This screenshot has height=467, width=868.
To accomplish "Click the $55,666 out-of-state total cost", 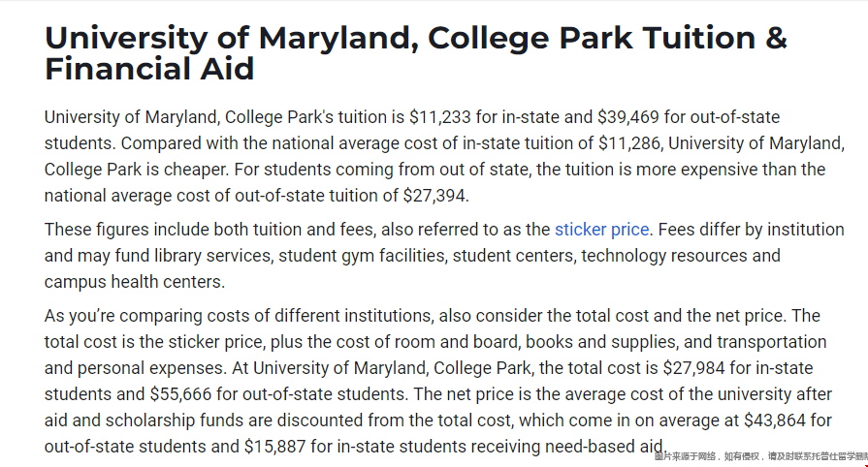I will (180, 394).
